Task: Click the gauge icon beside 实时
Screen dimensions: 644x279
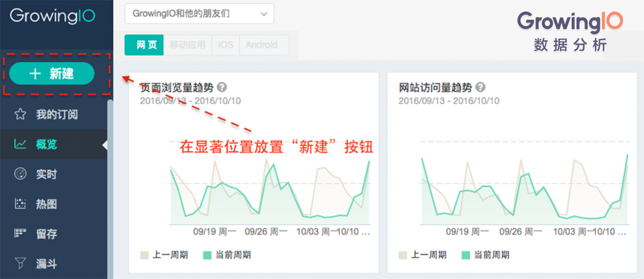Action: [20, 174]
